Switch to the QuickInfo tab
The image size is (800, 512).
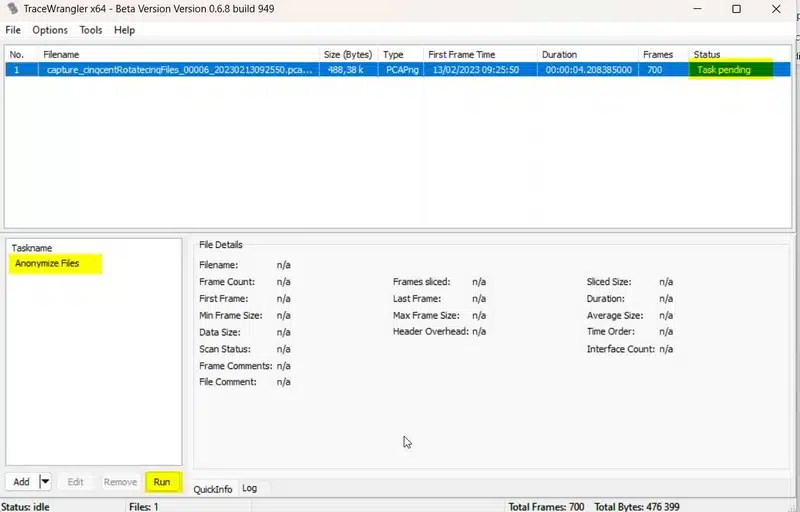click(213, 489)
